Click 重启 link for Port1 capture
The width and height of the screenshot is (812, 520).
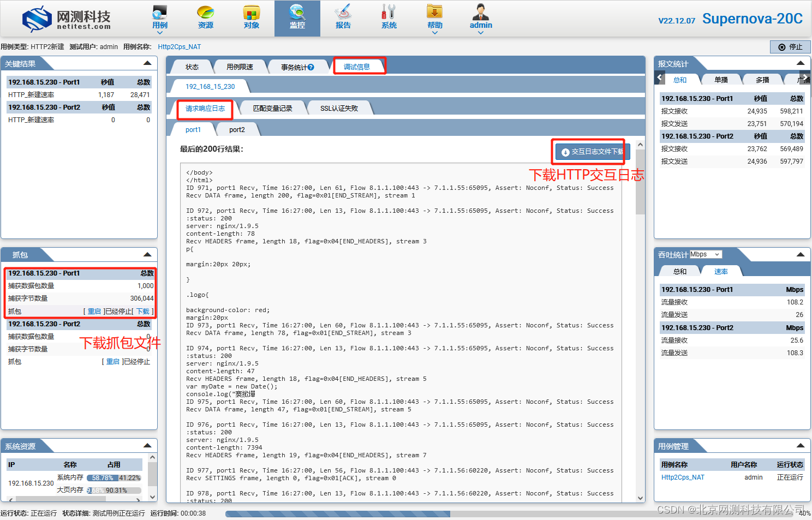point(94,312)
